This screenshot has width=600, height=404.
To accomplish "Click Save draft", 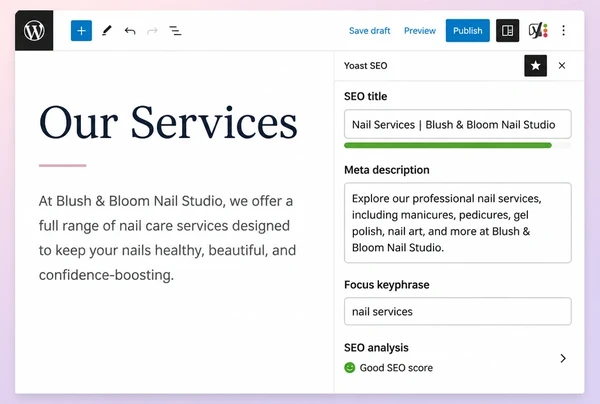I will coord(369,31).
